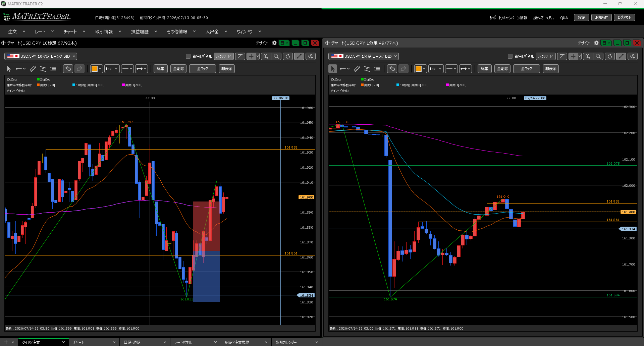Pick the ruler measure tool in the 10秒足 chart
The height and width of the screenshot is (346, 644).
coord(33,69)
